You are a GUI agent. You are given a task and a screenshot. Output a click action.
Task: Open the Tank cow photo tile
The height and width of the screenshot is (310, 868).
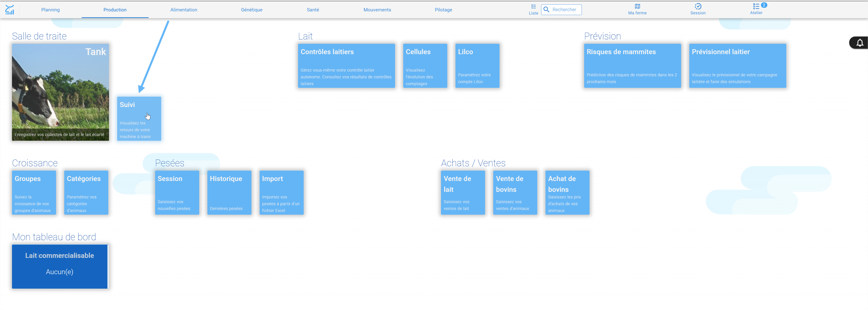61,92
